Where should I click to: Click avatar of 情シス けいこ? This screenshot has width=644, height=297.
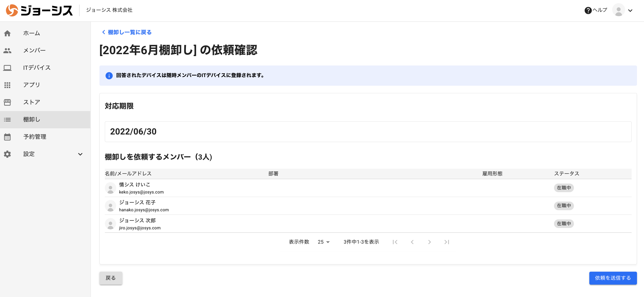pyautogui.click(x=110, y=188)
